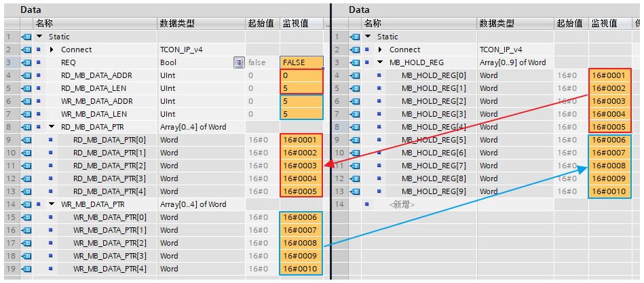Select the monitor value 5 of WR_MB_DATA_ADDR
This screenshot has width=644, height=283.
tap(302, 101)
